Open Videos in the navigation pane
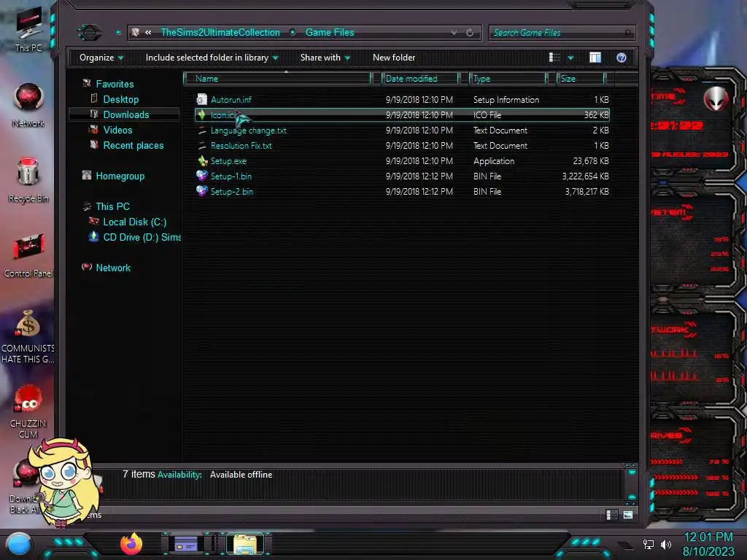 (117, 130)
